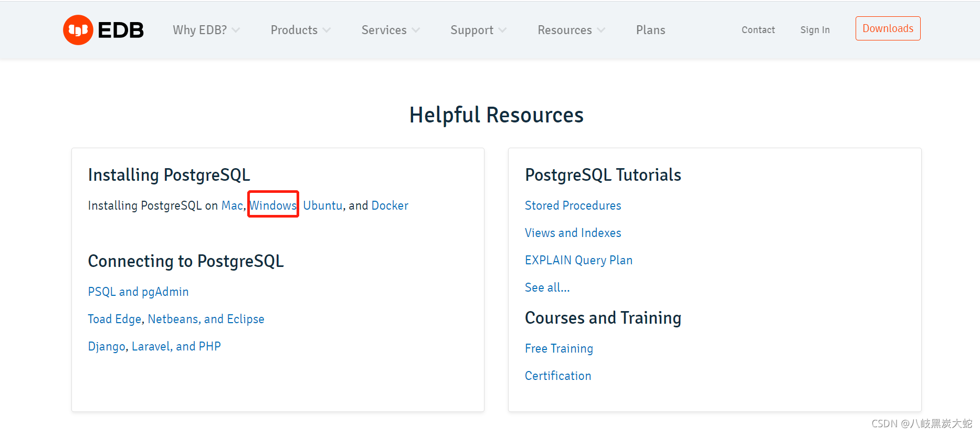Expand the Resources dropdown chevron

[x=601, y=30]
